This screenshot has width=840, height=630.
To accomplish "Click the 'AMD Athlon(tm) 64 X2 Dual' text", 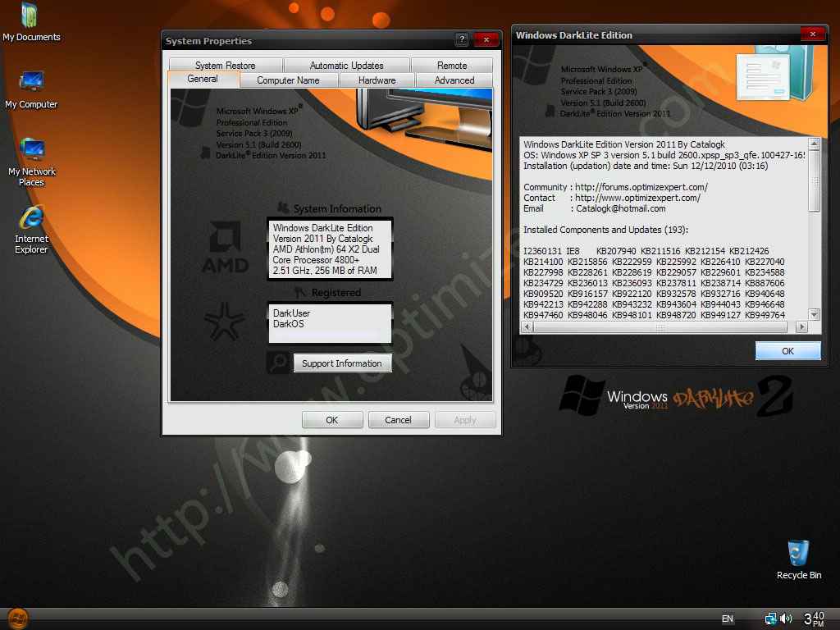I will [x=326, y=249].
